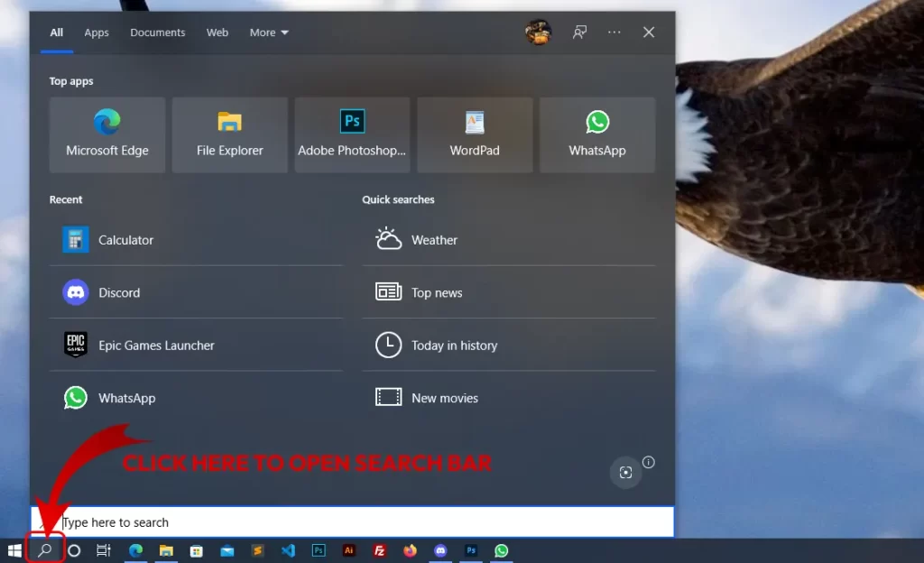Open WhatsApp tile in Top apps
Viewport: 924px width, 563px height.
click(597, 134)
